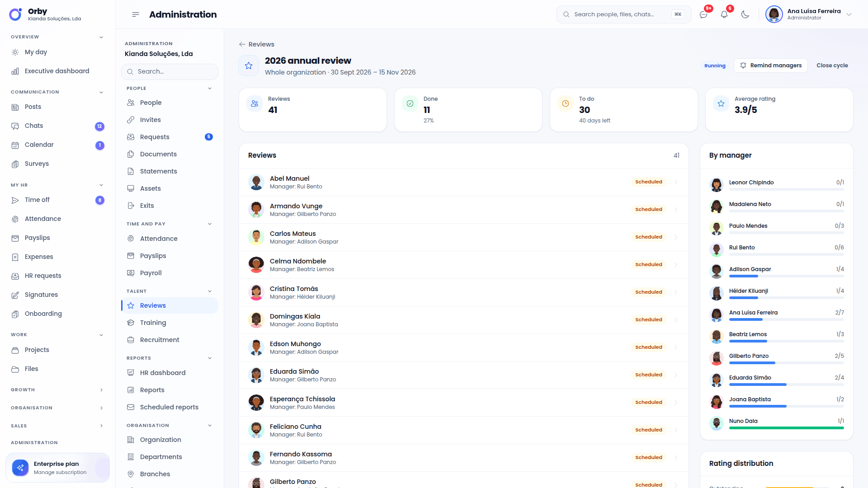Screen dimensions: 868x488
Task: Click Esperança Tchissola avatar thumbnail
Action: [256, 403]
